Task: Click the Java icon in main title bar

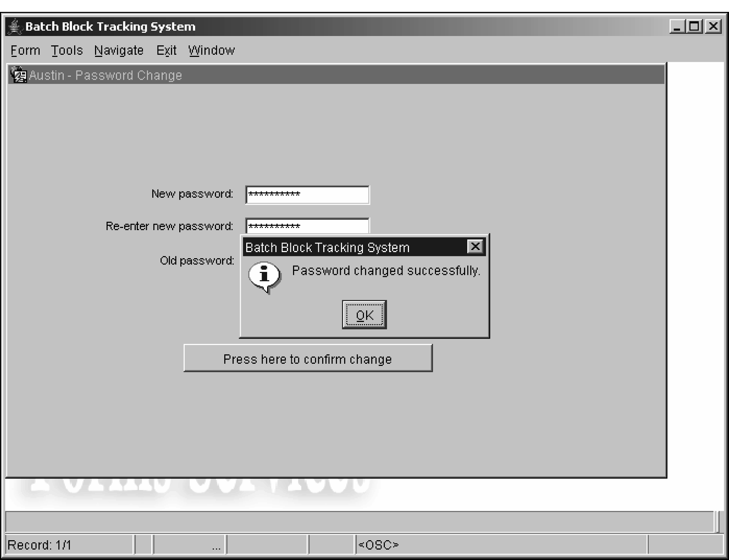Action: click(x=14, y=27)
